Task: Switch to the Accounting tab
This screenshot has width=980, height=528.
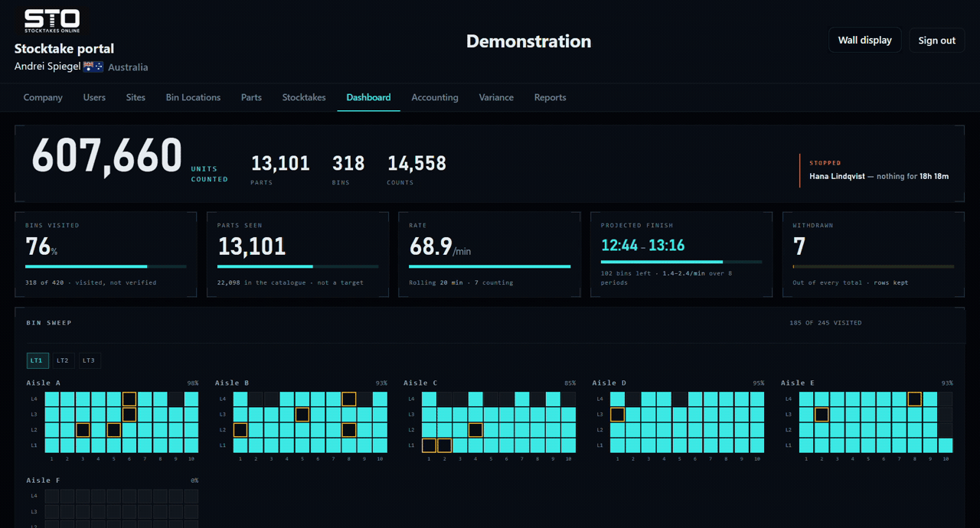Action: tap(435, 97)
